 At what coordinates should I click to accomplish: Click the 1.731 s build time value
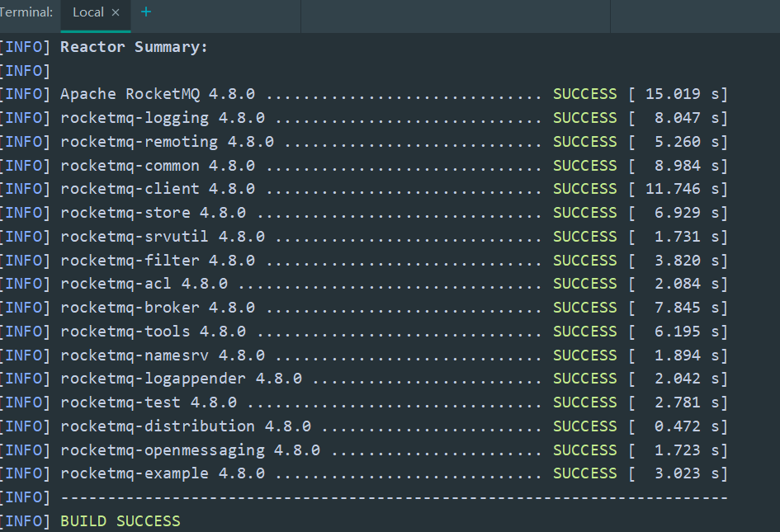pos(687,237)
